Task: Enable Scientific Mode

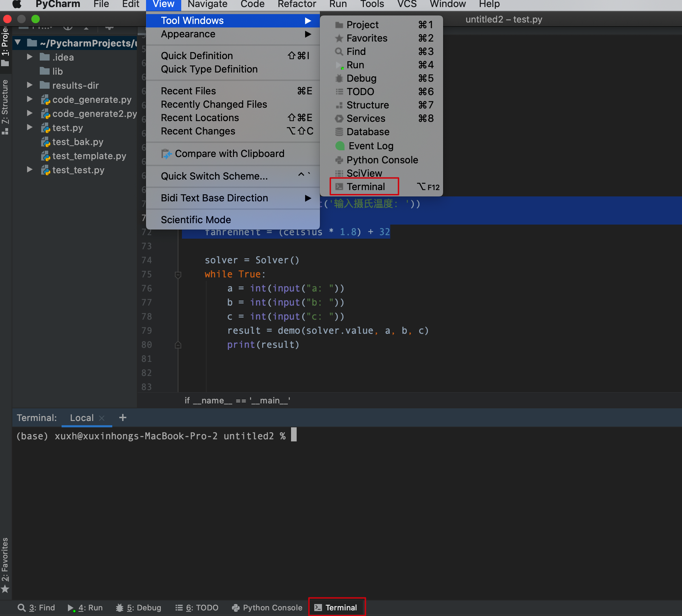Action: (233, 220)
